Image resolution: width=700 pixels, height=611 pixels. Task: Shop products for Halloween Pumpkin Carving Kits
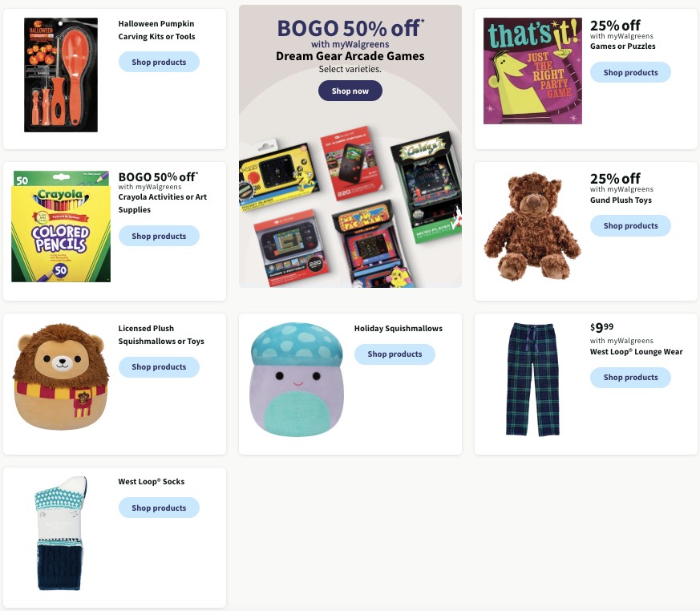[159, 62]
